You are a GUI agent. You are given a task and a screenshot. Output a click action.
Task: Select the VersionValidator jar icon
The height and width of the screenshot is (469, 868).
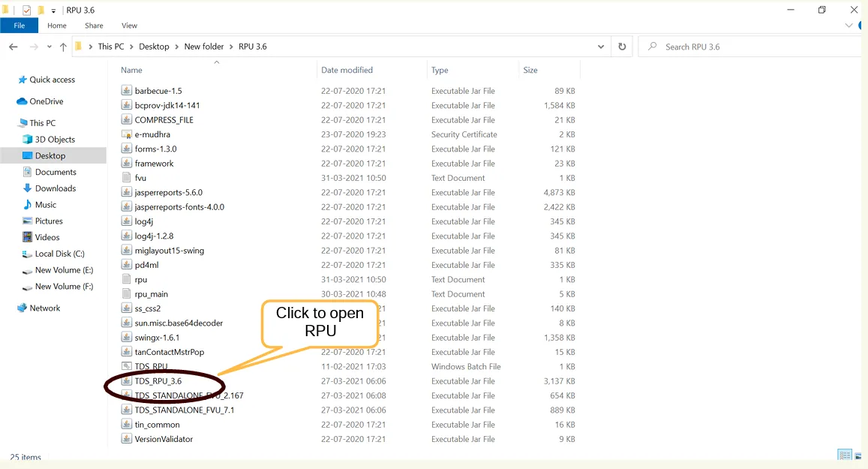pyautogui.click(x=126, y=439)
